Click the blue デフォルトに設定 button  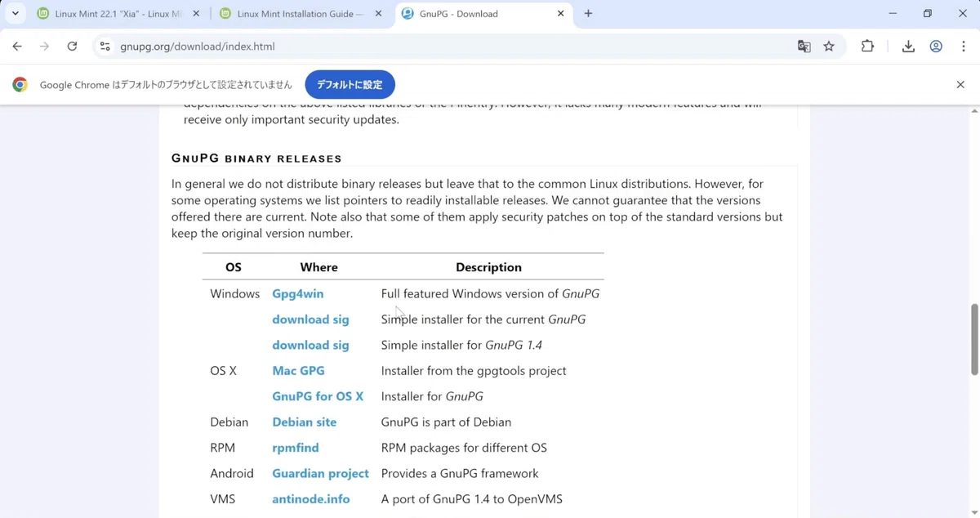(x=350, y=85)
